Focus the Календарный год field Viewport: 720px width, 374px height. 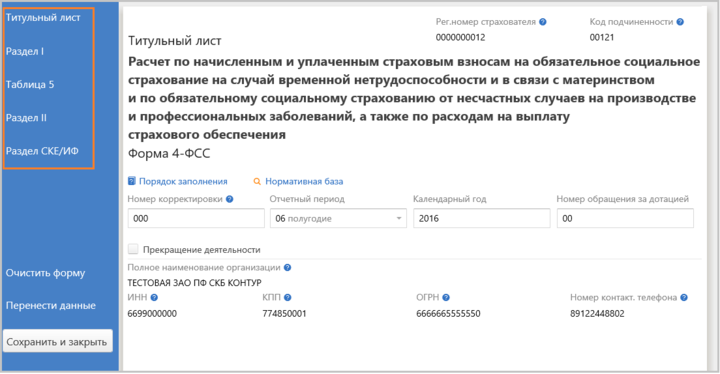point(481,218)
